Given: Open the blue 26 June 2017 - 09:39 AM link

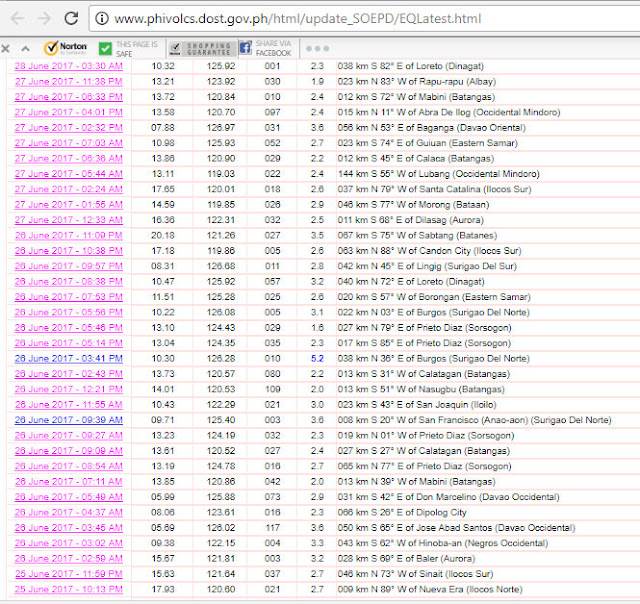Looking at the screenshot, I should (x=69, y=420).
